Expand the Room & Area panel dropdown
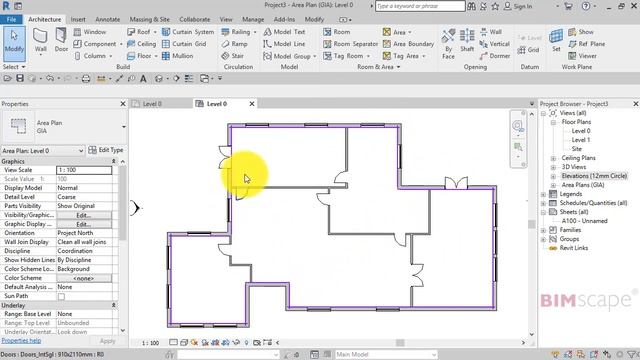Viewport: 640px width, 360px height. 399,67
